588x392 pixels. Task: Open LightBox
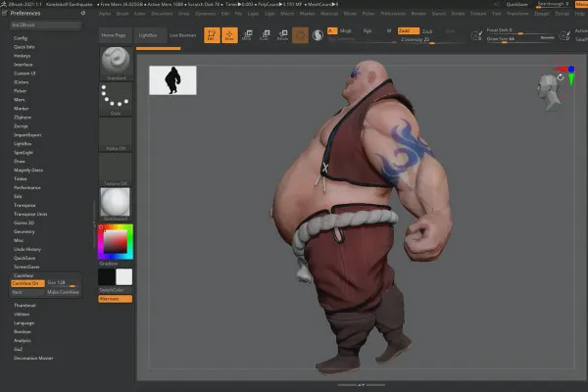point(148,35)
